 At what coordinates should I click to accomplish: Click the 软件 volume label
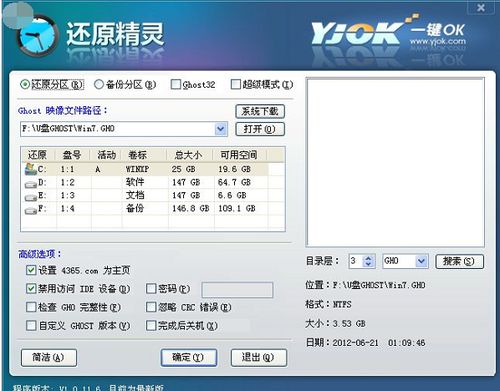(135, 182)
